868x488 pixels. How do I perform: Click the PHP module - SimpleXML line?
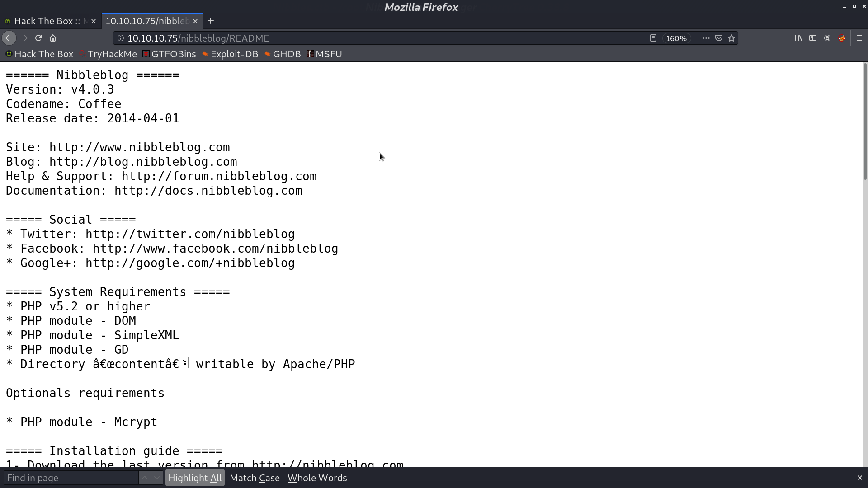tap(93, 335)
